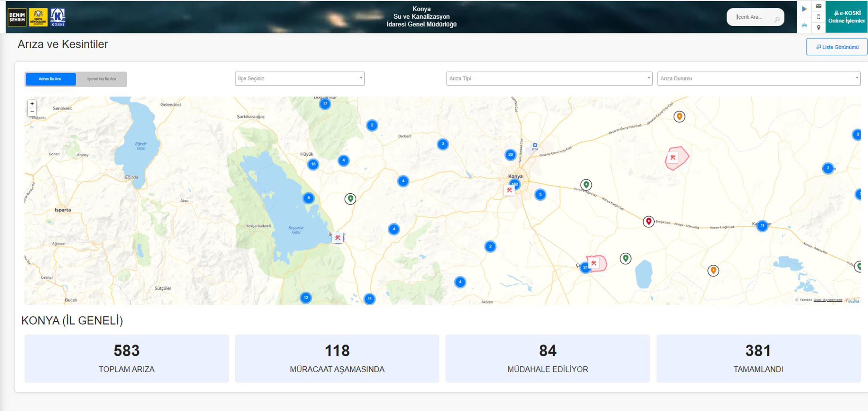Click the envelope mail icon
The height and width of the screenshot is (411, 868).
coord(818,6)
